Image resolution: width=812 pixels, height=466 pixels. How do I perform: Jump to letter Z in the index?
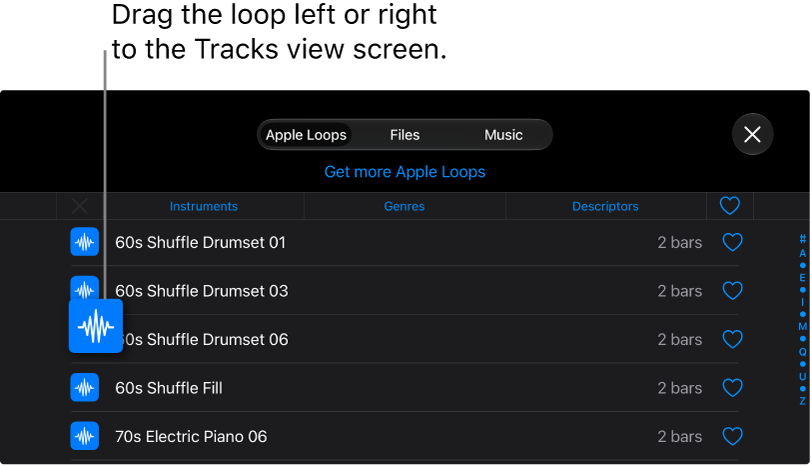(x=802, y=401)
